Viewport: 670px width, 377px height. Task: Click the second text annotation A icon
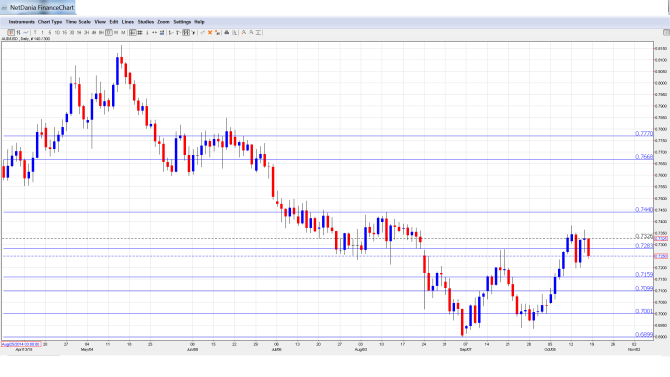click(x=251, y=32)
